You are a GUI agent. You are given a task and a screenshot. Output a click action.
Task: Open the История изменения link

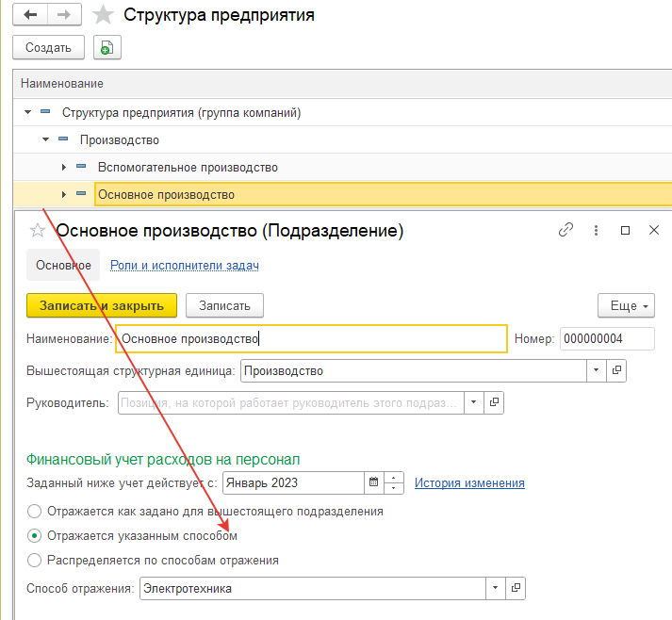click(x=469, y=482)
